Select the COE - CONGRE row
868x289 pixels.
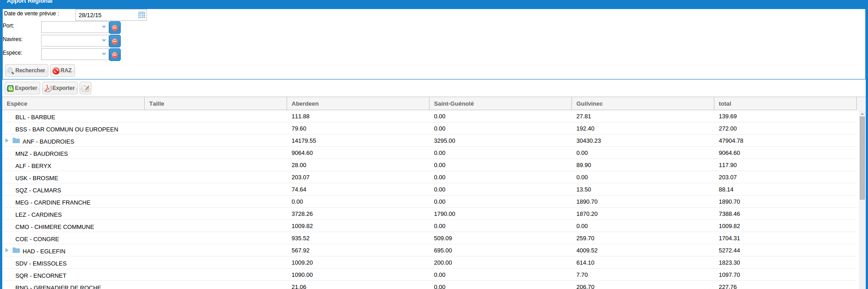tap(429, 238)
